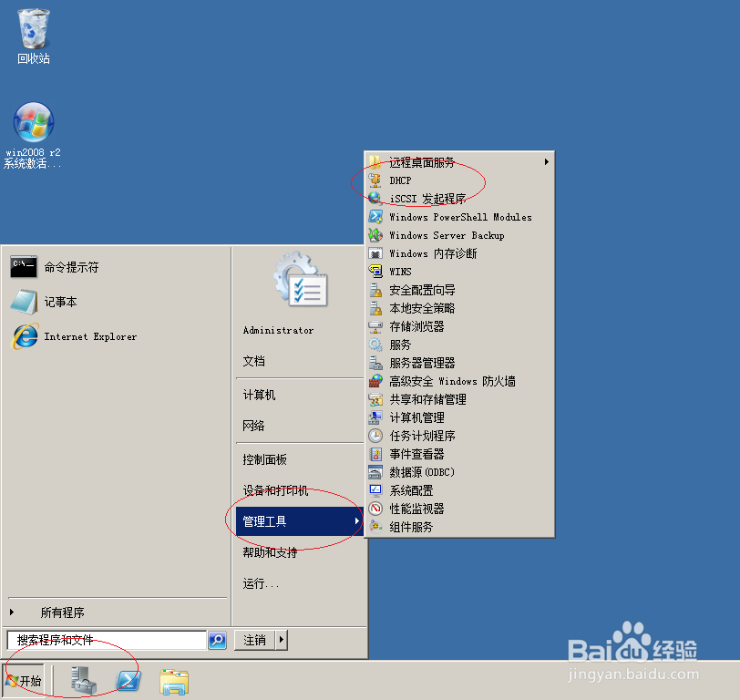Open 服务器管理器 menu entry

pos(459,363)
